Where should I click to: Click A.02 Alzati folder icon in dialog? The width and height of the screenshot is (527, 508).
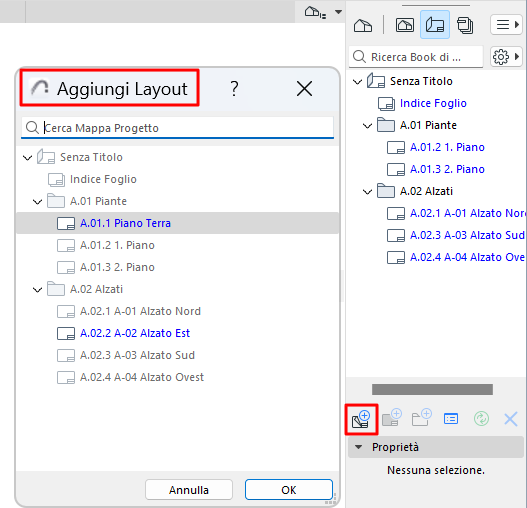[x=56, y=289]
